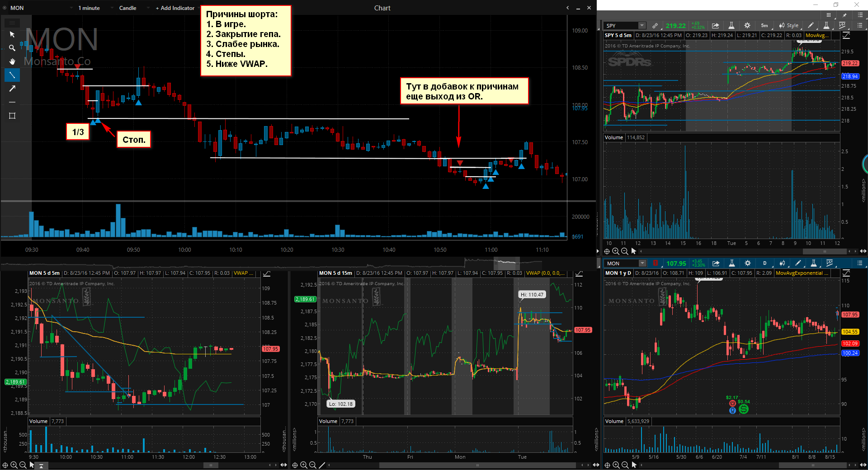868x470 pixels.
Task: Open drawings pencil menu on SPY chart
Action: click(x=811, y=25)
